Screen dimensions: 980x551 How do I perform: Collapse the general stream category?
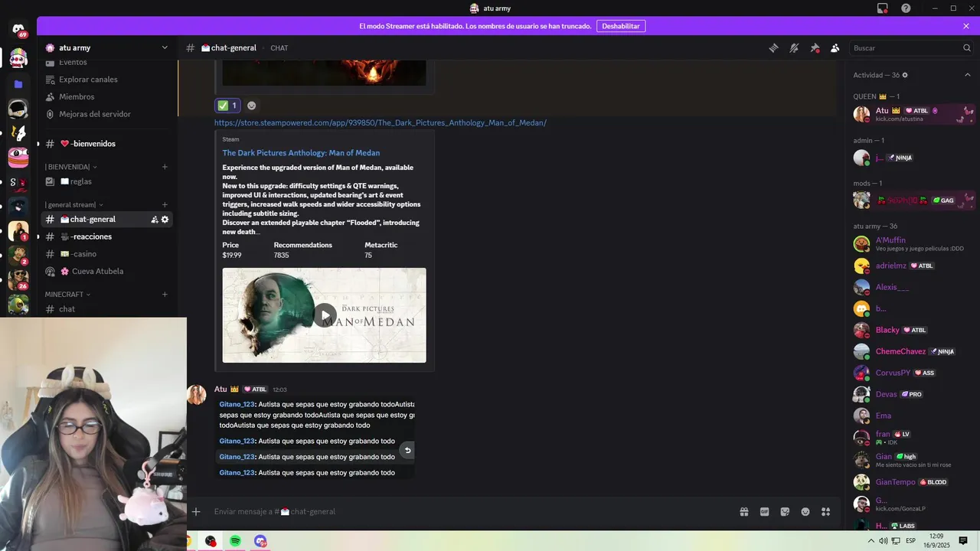[73, 204]
